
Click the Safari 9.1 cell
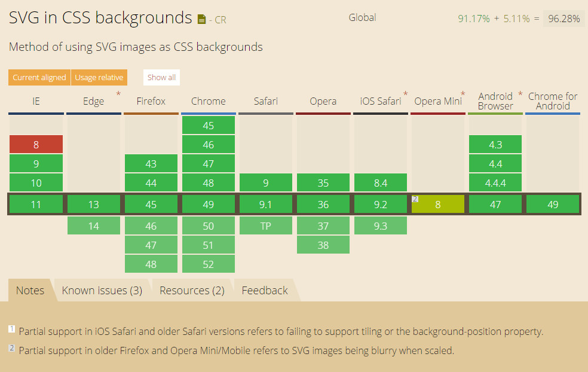265,204
